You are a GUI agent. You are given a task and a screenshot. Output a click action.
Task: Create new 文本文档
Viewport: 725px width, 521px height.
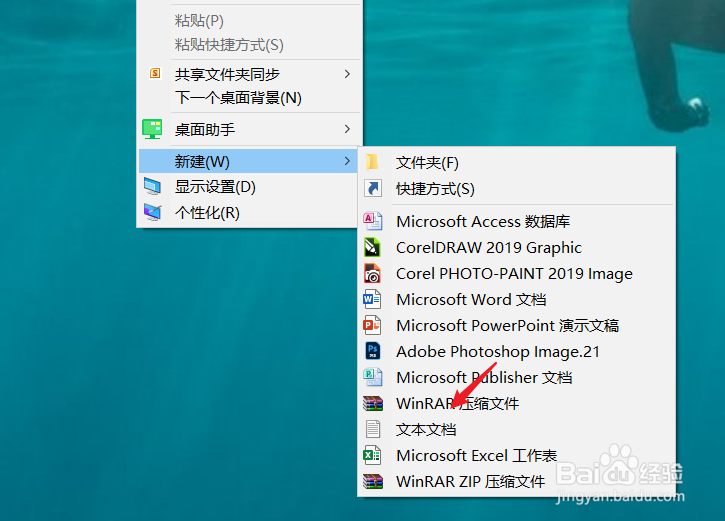[x=516, y=429]
